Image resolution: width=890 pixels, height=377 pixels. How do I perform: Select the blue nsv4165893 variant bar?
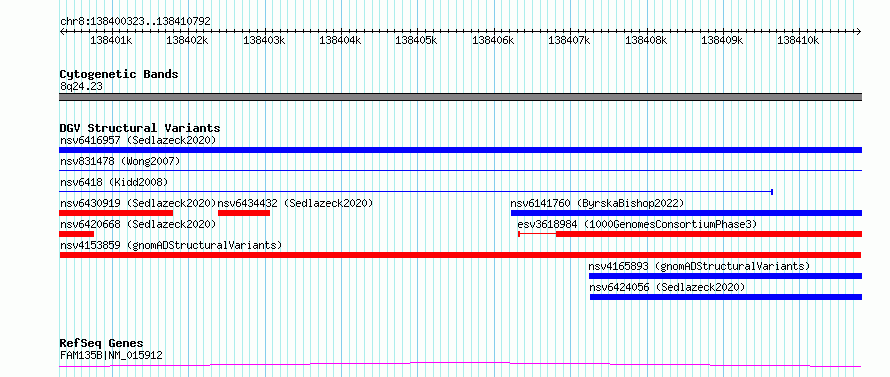coord(725,276)
